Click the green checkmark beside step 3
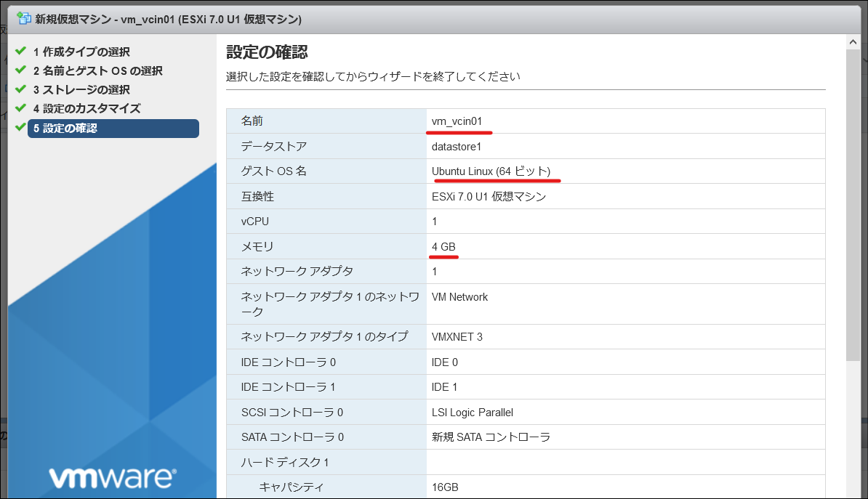 pos(20,89)
